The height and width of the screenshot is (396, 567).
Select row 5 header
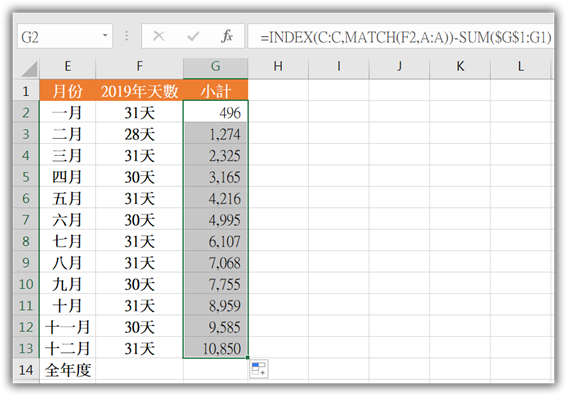(26, 176)
